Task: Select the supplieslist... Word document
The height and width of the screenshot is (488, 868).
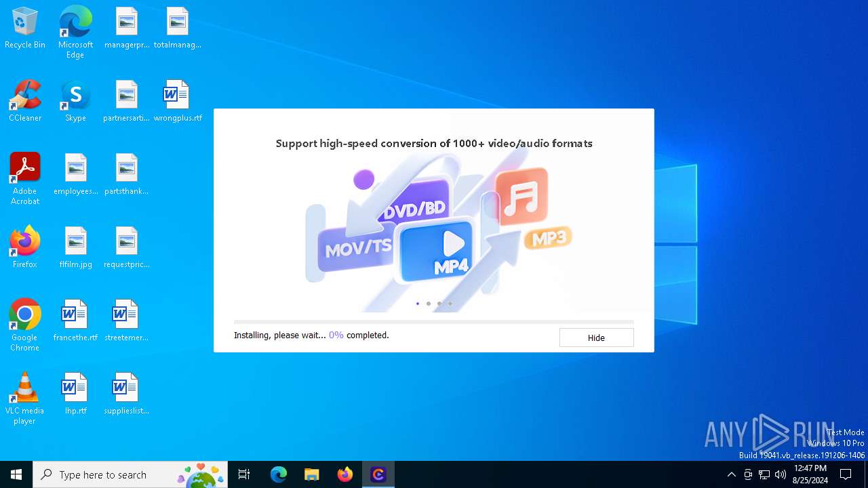Action: pyautogui.click(x=127, y=394)
